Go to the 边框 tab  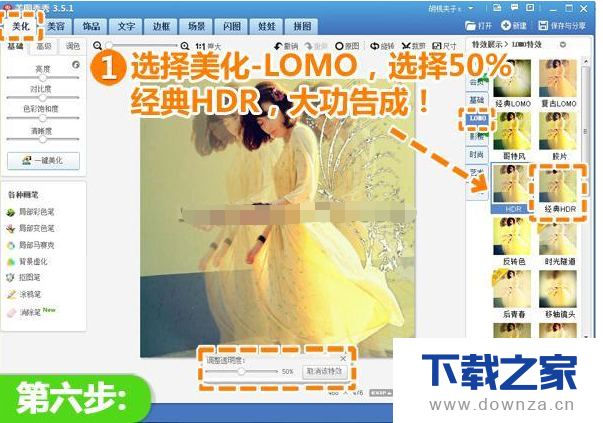point(161,27)
